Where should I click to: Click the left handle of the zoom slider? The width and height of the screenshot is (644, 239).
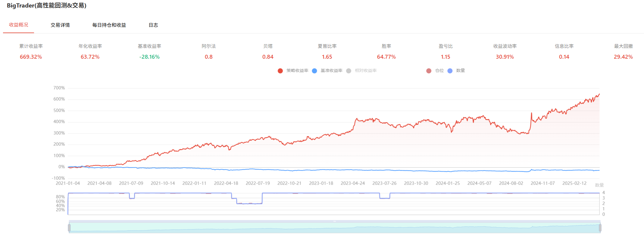click(69, 228)
